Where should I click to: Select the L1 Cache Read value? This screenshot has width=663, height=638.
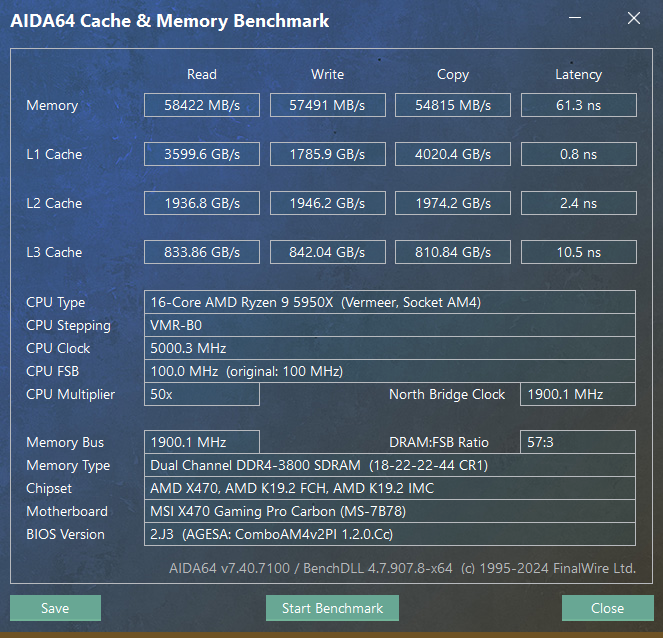tap(202, 154)
